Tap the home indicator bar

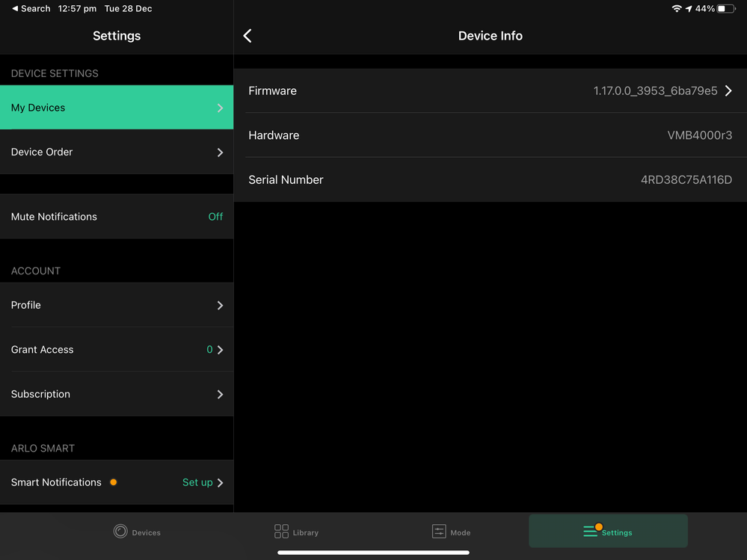point(374,553)
